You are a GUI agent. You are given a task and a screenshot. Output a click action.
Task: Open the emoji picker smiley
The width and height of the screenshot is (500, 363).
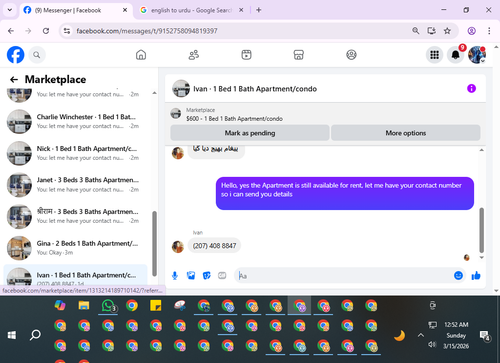click(459, 276)
